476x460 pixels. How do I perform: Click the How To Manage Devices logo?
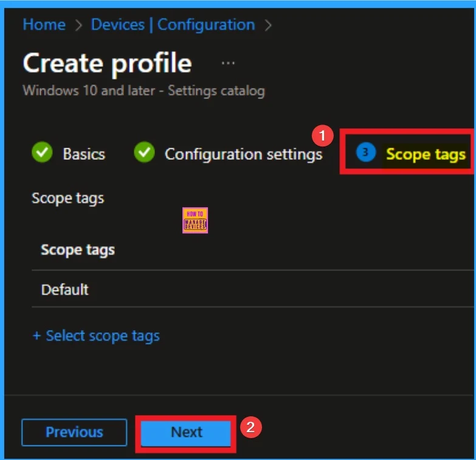(x=195, y=221)
